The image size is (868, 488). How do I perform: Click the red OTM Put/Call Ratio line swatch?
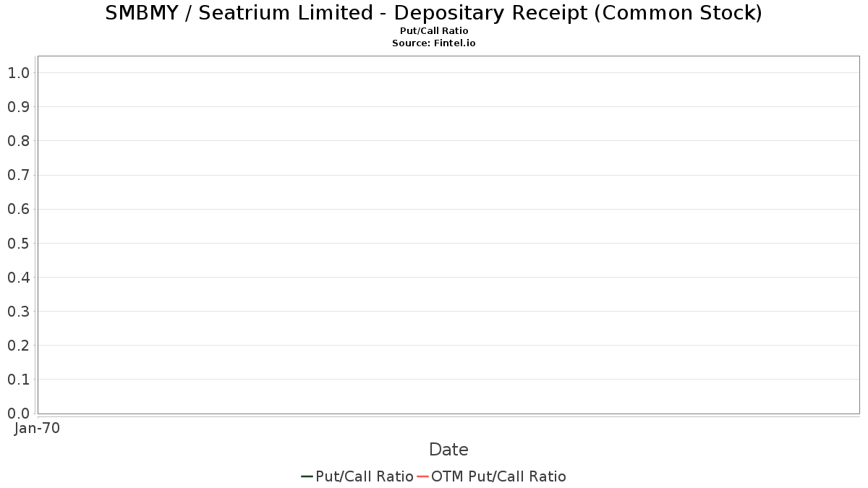[423, 476]
